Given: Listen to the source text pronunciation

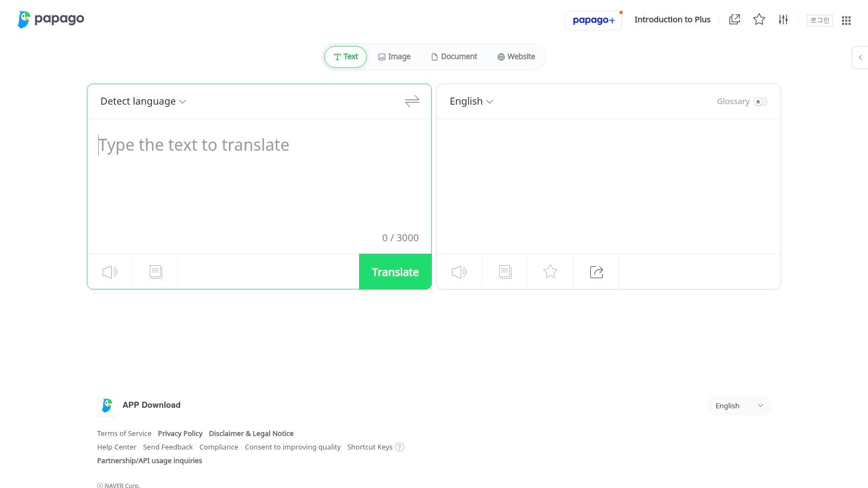Looking at the screenshot, I should click(x=110, y=272).
